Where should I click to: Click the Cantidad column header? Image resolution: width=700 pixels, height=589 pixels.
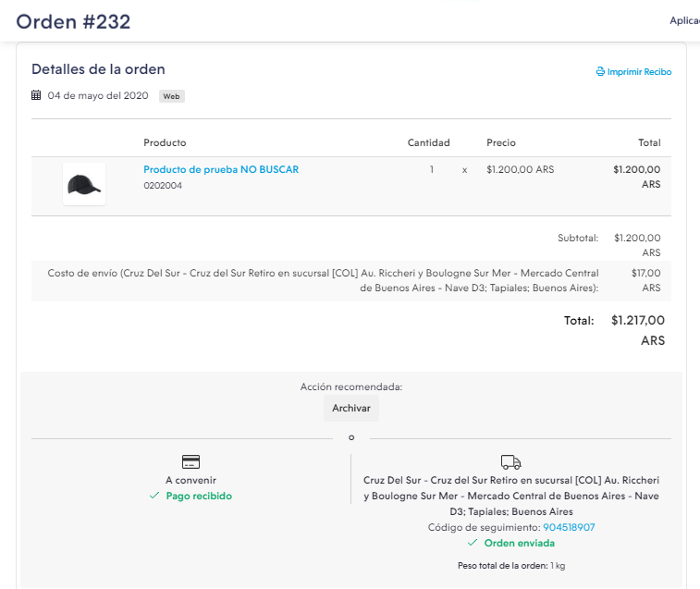pos(428,143)
